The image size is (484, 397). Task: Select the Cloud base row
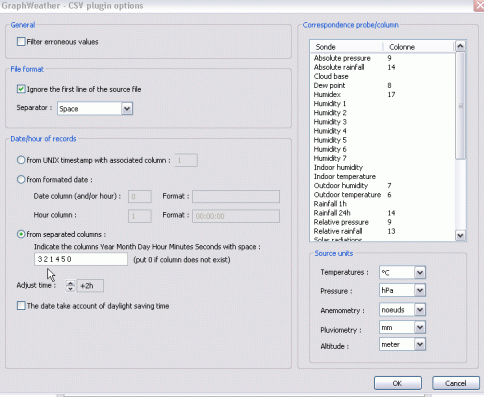[x=382, y=76]
